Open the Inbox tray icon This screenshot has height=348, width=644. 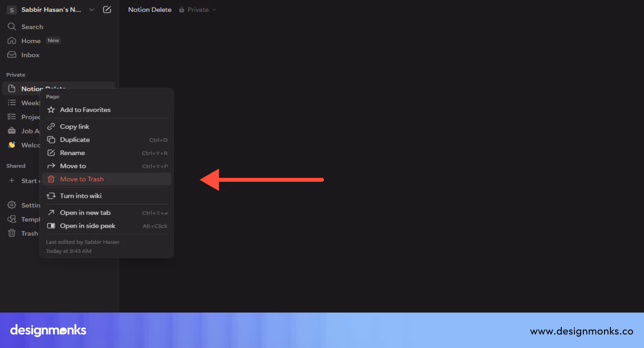pyautogui.click(x=12, y=55)
